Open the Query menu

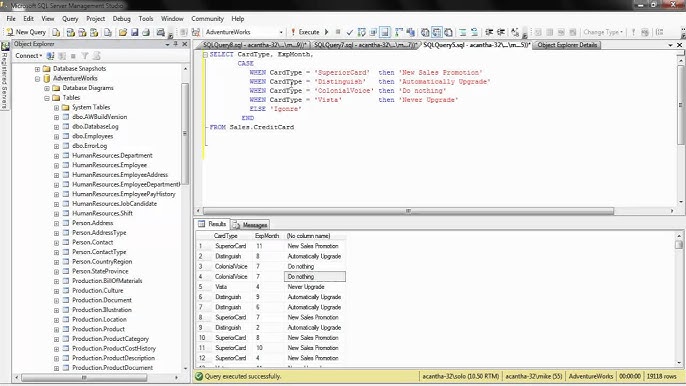(x=70, y=18)
